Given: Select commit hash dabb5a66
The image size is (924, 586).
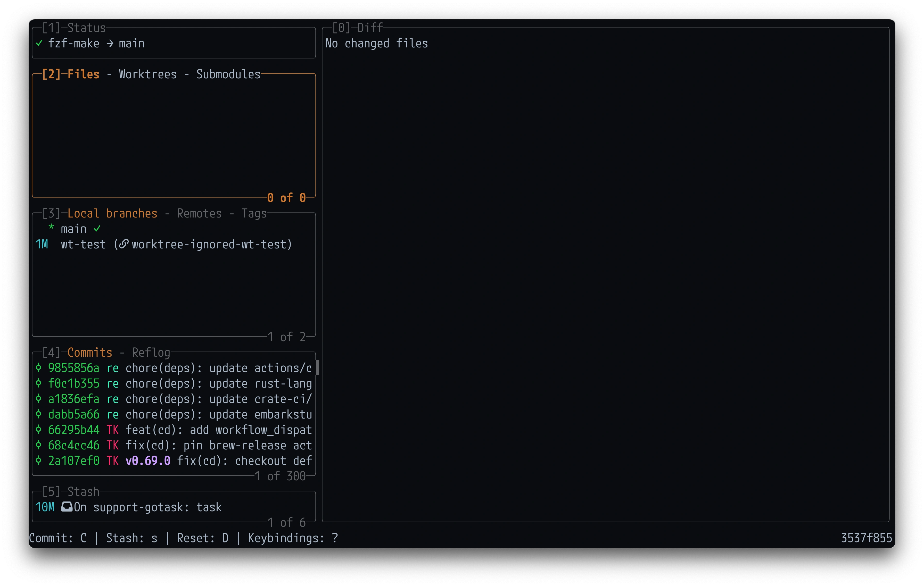Looking at the screenshot, I should click(73, 414).
